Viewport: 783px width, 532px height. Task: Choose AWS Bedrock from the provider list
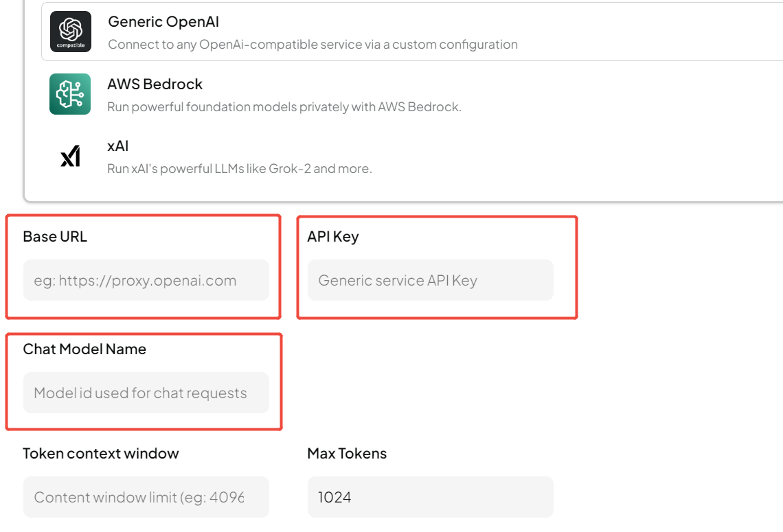click(x=155, y=84)
